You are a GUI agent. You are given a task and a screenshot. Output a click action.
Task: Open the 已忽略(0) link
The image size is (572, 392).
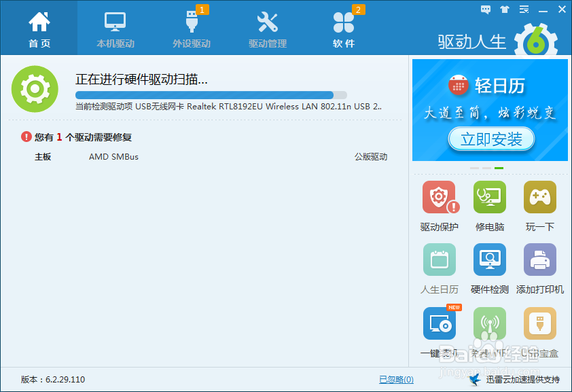tap(396, 380)
